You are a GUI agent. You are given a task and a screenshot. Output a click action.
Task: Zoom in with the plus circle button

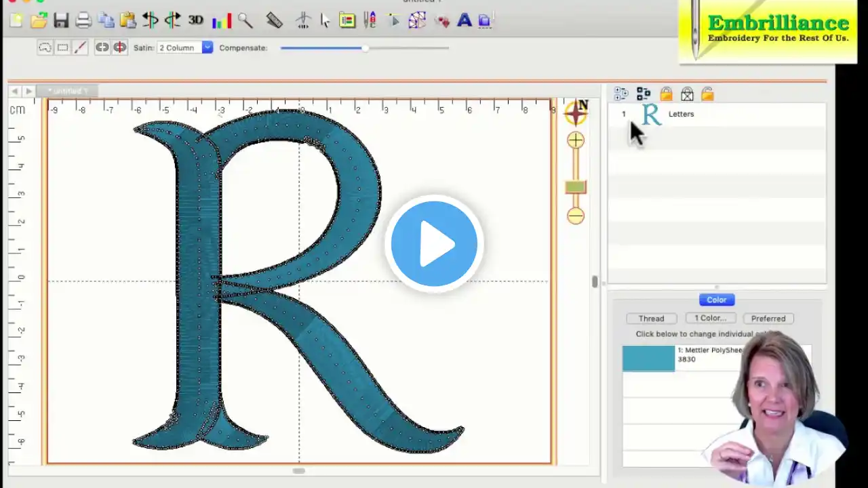[576, 140]
